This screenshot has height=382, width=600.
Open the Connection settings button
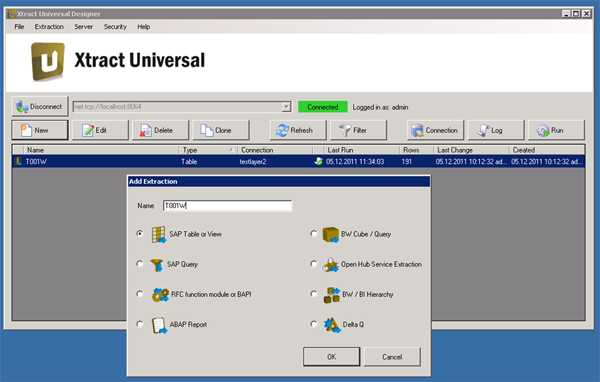coord(435,130)
